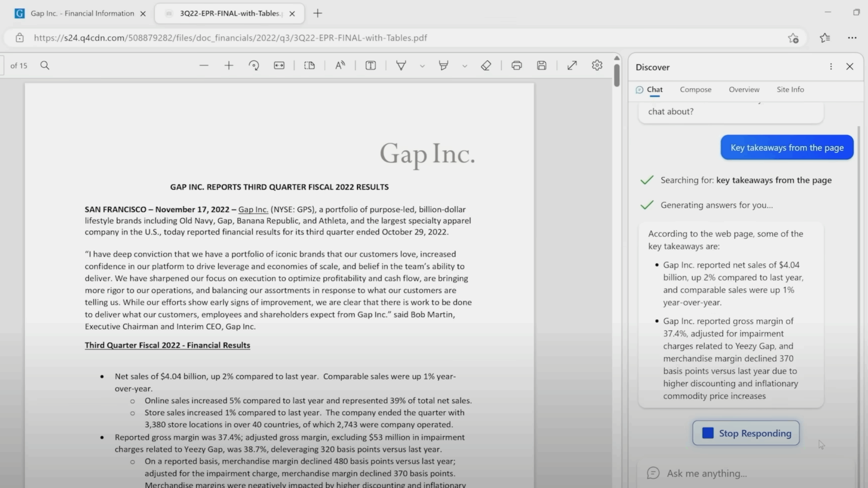The width and height of the screenshot is (868, 488).
Task: Click the PDF scrollbar thumb
Action: coord(617,75)
